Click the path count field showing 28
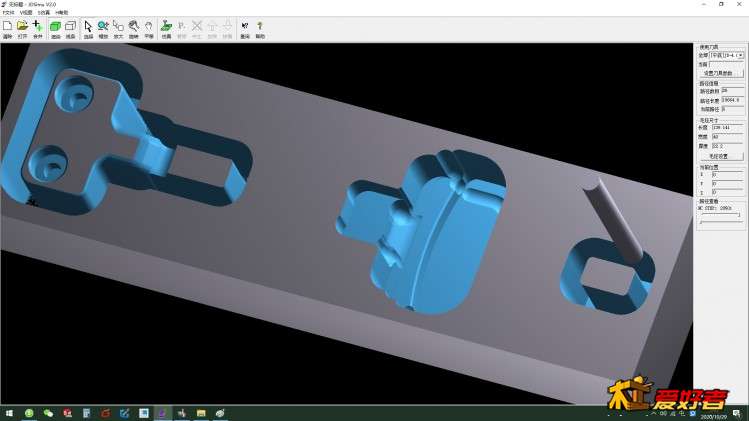 (x=732, y=91)
